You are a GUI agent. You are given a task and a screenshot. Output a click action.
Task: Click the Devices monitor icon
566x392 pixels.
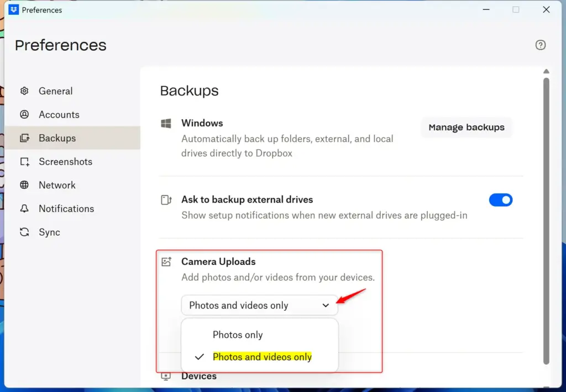click(166, 376)
